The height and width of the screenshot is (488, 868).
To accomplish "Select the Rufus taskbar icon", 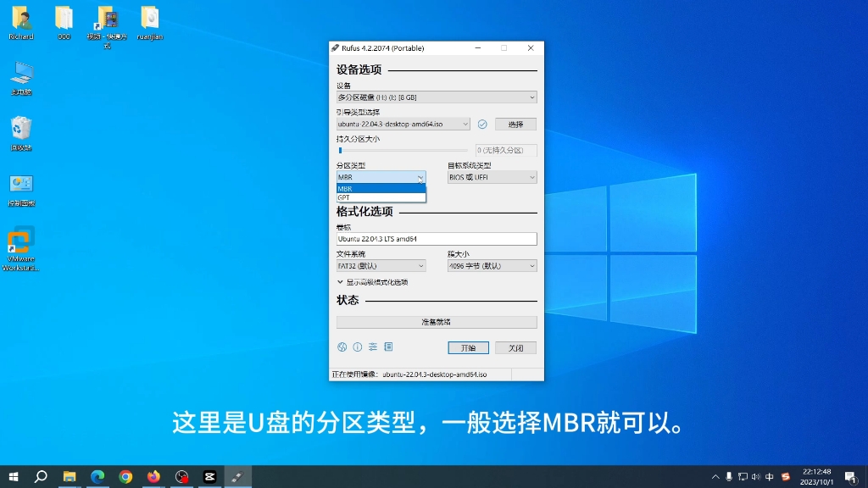I will click(237, 476).
